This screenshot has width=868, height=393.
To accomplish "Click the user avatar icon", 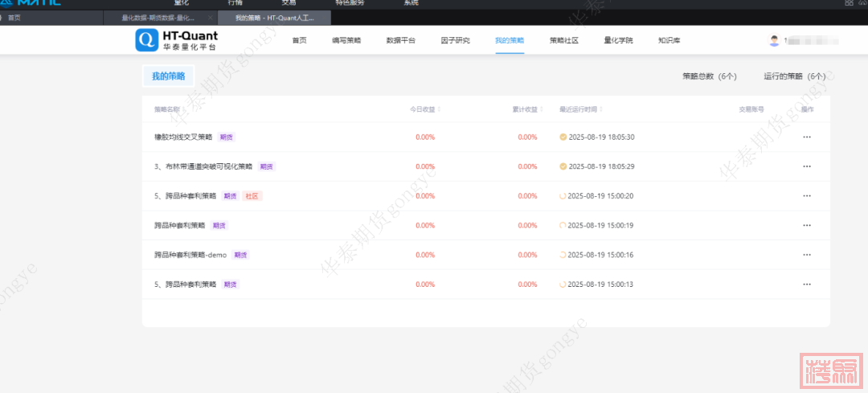I will point(774,40).
